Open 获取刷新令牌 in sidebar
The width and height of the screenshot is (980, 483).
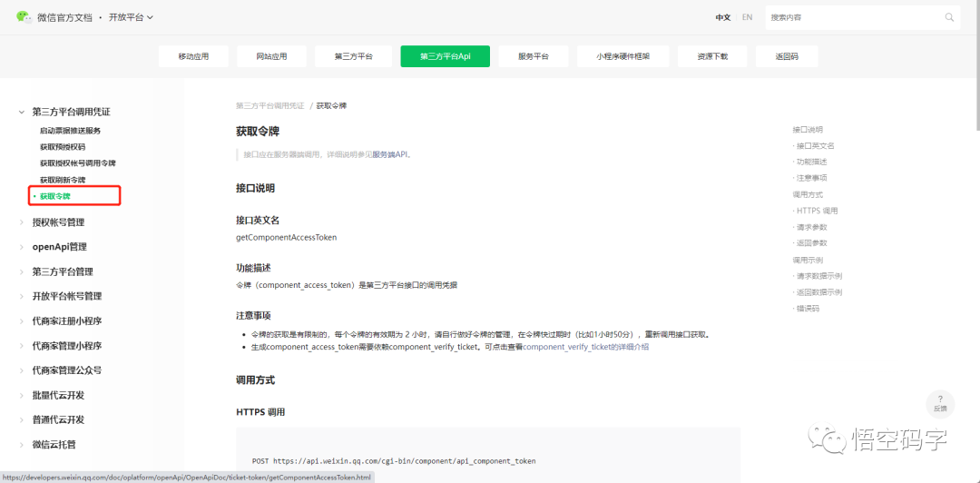[x=63, y=180]
